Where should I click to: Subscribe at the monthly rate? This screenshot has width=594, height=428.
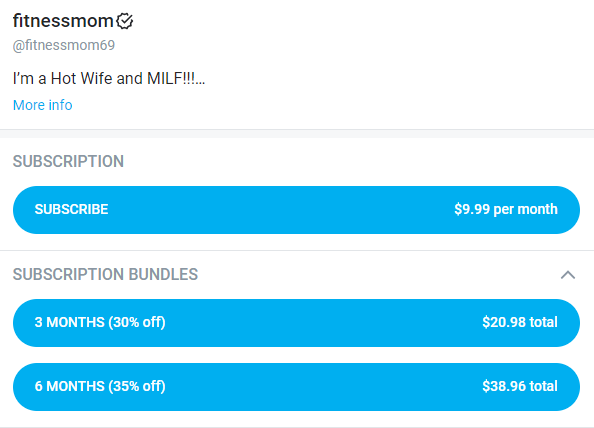click(296, 210)
